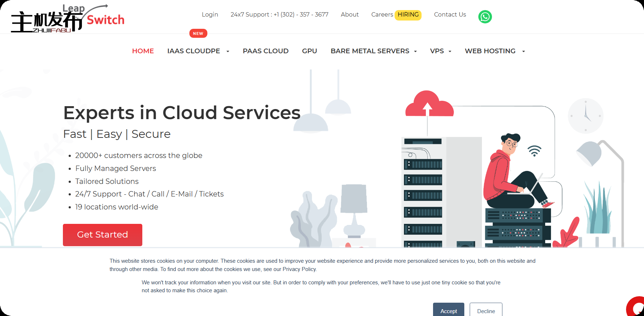This screenshot has height=316, width=644.
Task: Accept the cookie notice
Action: click(x=448, y=311)
